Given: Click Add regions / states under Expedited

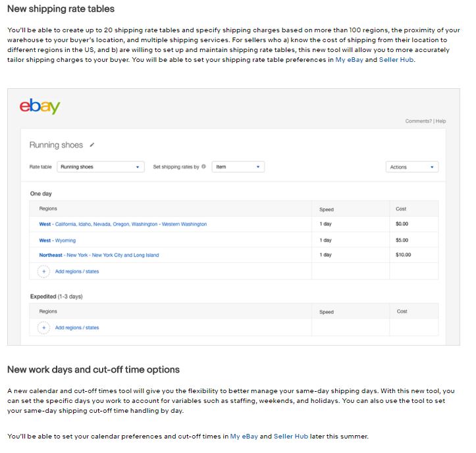Looking at the screenshot, I should 77,328.
